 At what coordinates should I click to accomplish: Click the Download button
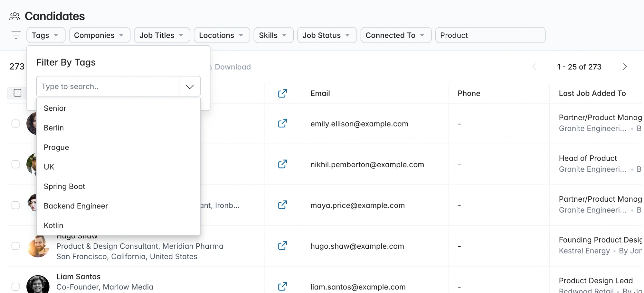pos(230,67)
